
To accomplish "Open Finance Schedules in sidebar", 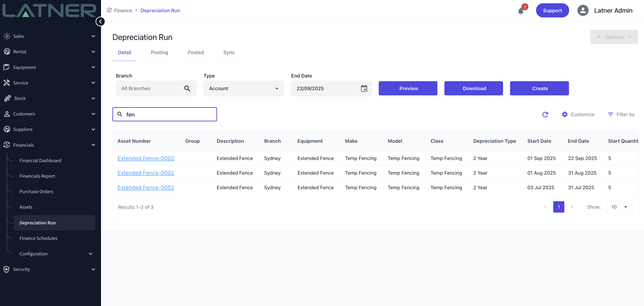I will [38, 238].
